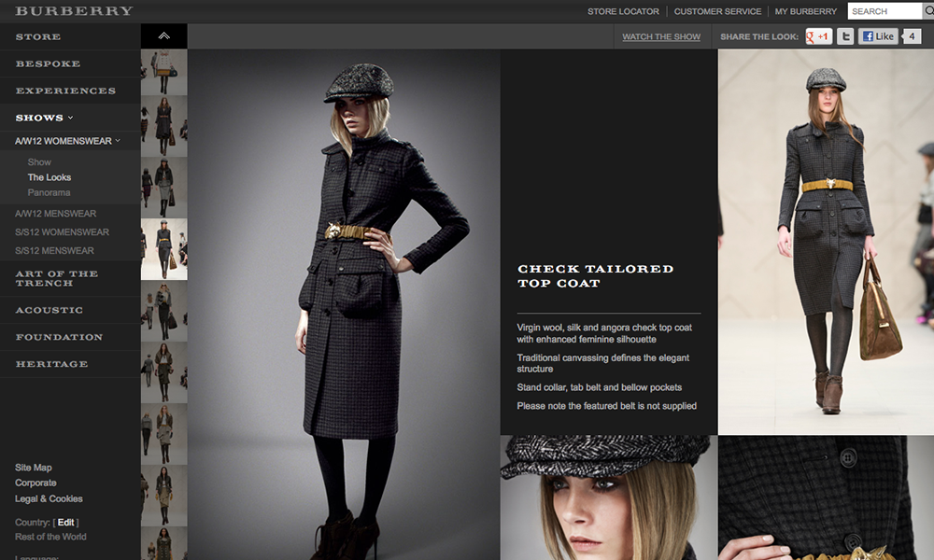Select Panorama under A/W12 Womenswear
This screenshot has width=934, height=560.
(49, 192)
